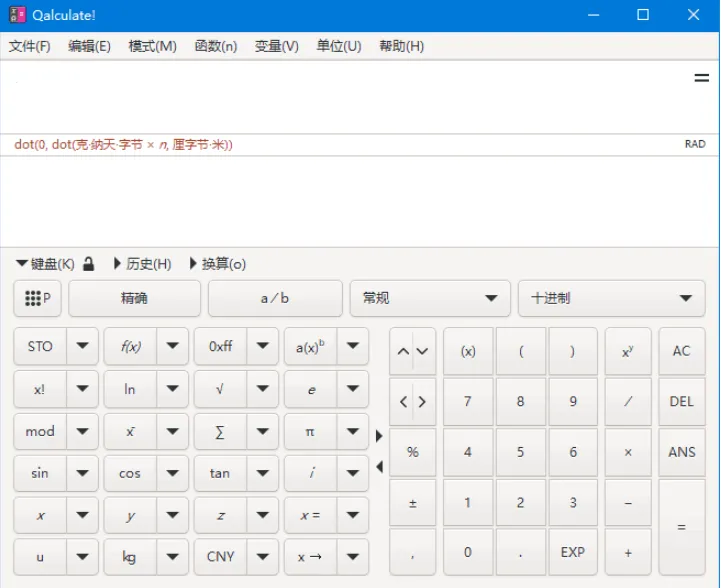
Task: Click the EXP button
Action: [x=573, y=553]
